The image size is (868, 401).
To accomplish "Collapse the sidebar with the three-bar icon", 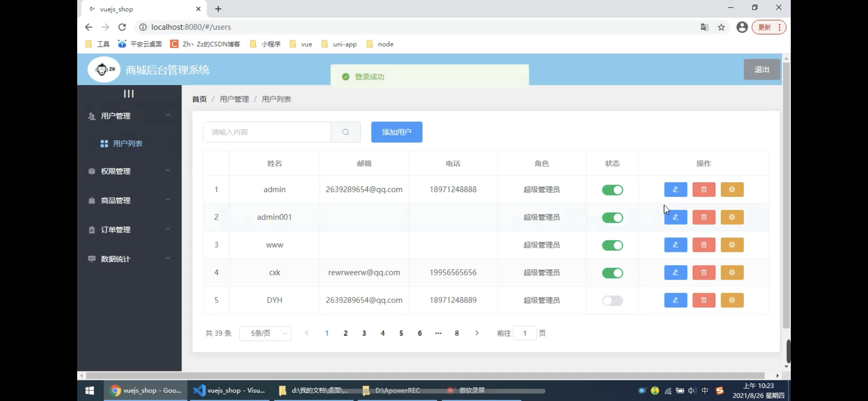I will (x=129, y=94).
